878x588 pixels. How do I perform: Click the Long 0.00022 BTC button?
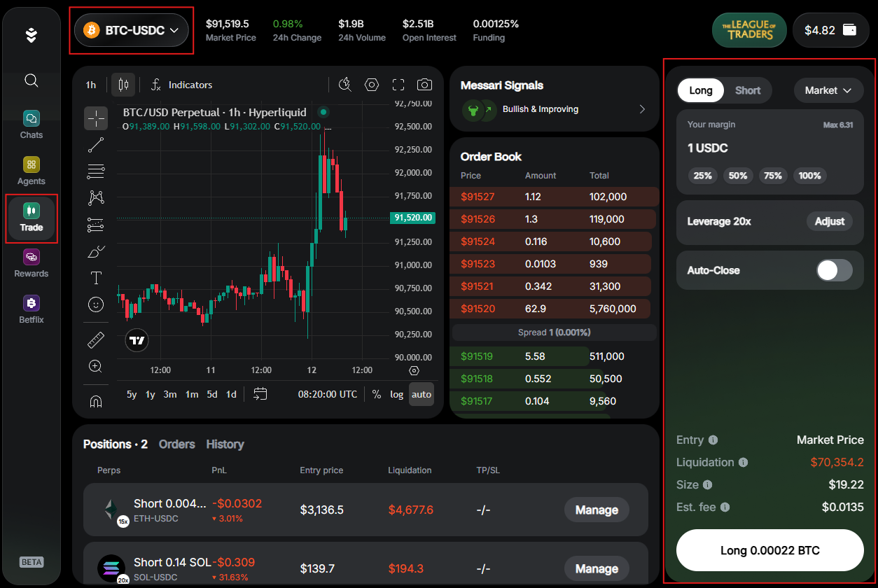pos(769,550)
